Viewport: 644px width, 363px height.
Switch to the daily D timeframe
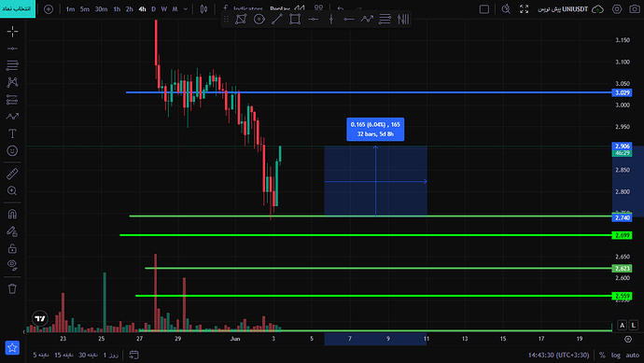[x=154, y=9]
